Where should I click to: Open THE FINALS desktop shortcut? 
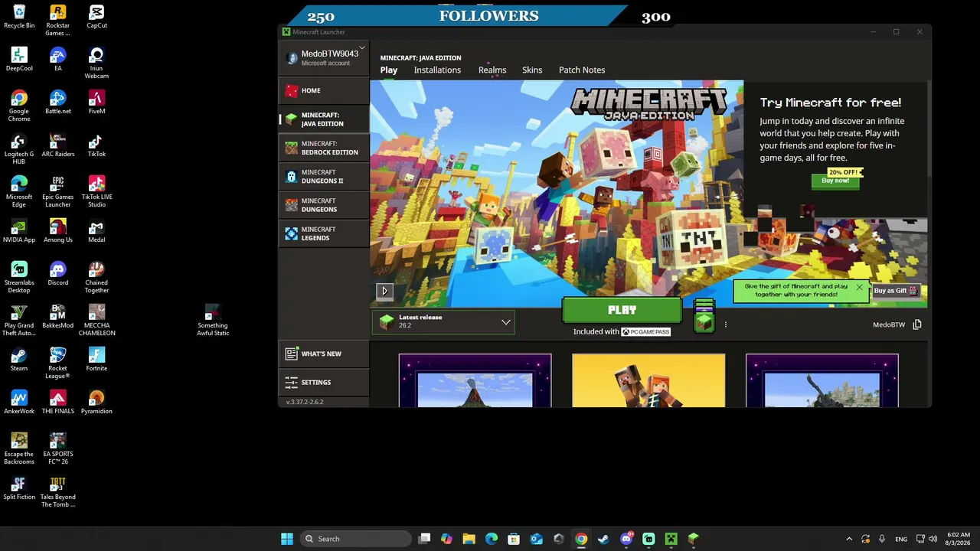point(57,403)
